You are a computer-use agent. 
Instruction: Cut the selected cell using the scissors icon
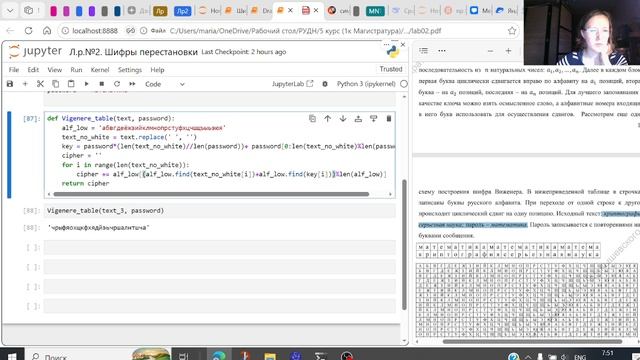point(40,84)
